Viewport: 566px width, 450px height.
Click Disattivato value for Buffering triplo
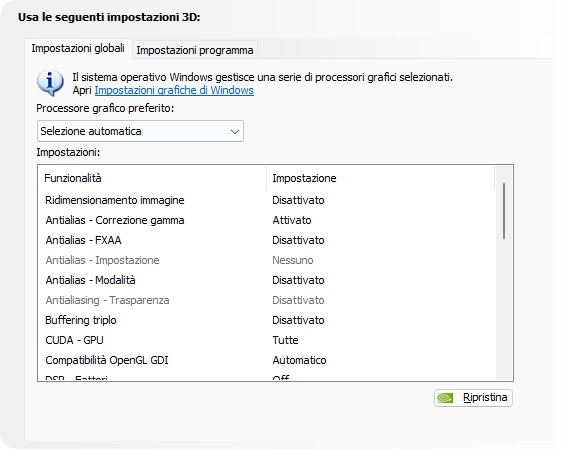tap(298, 320)
